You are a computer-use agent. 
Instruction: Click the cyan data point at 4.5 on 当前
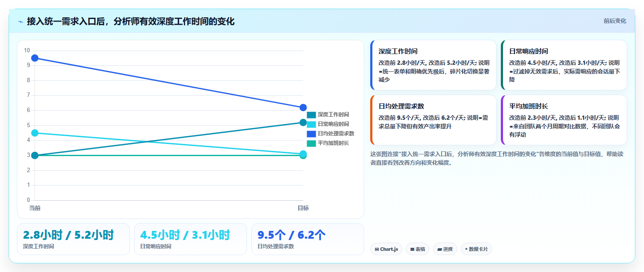click(35, 133)
